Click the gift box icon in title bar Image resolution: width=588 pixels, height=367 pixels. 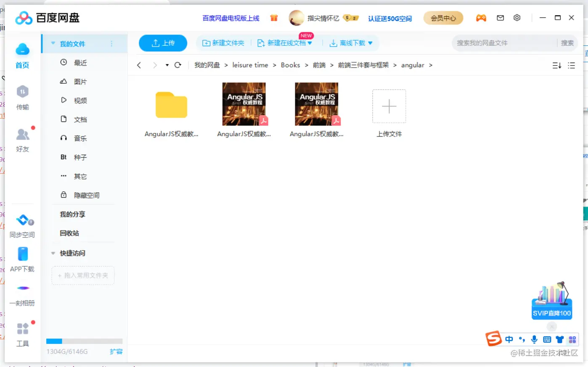[274, 18]
